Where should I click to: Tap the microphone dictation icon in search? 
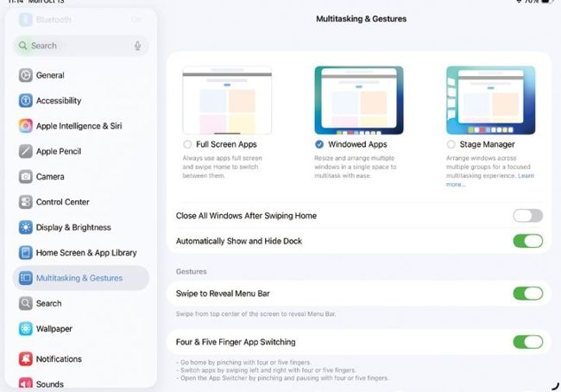[137, 46]
